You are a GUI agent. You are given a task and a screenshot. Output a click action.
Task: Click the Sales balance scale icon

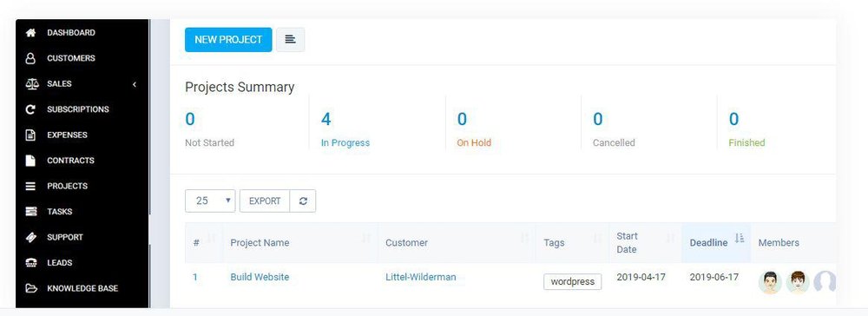tap(32, 83)
